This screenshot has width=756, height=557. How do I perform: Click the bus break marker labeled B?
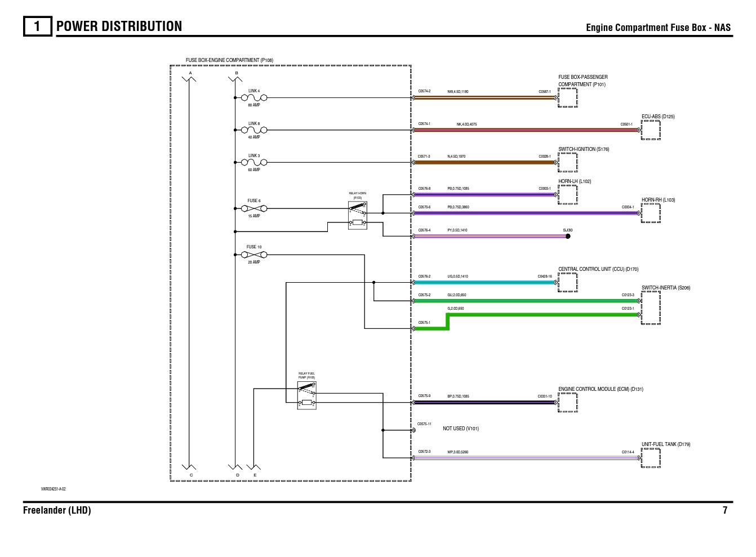235,79
